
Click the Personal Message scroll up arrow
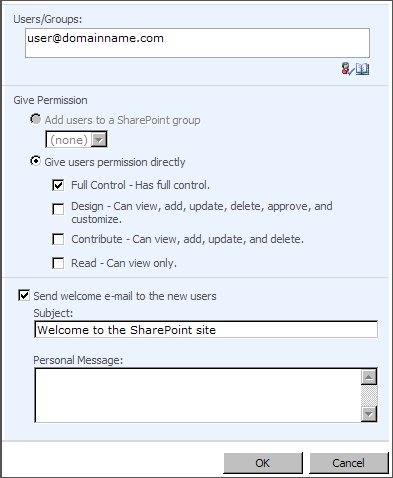(x=369, y=377)
